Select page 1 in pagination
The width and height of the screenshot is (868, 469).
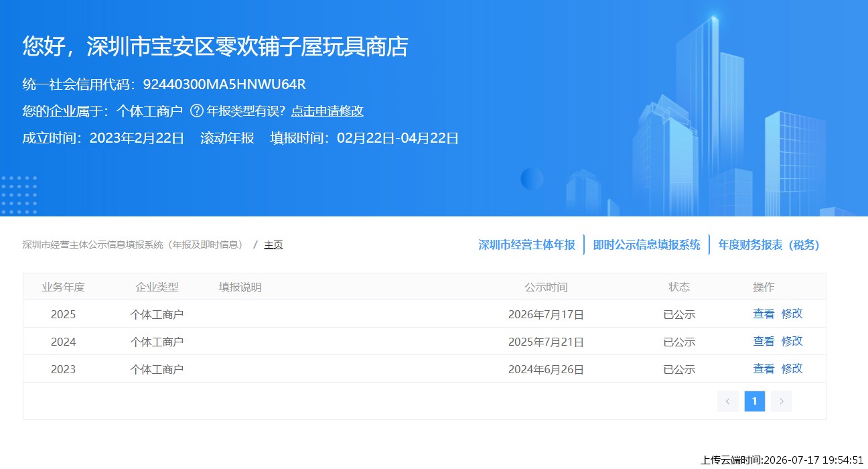click(x=754, y=401)
